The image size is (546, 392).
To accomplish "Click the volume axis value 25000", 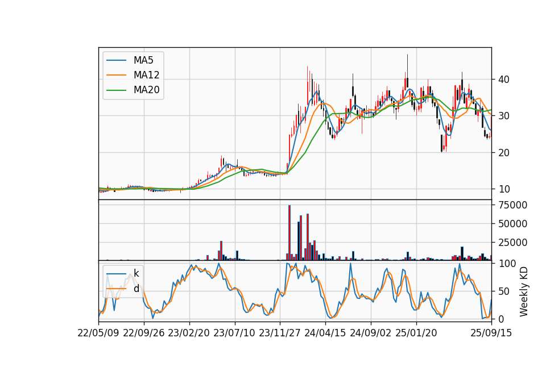I will pos(512,243).
